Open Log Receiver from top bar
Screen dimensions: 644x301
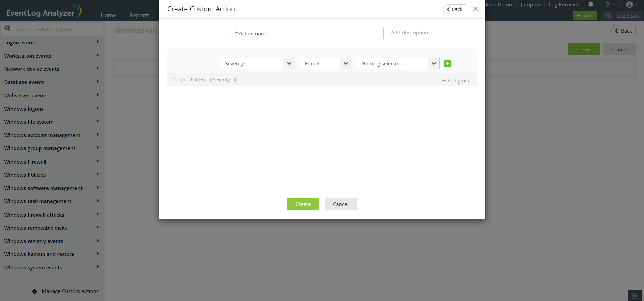pyautogui.click(x=563, y=5)
